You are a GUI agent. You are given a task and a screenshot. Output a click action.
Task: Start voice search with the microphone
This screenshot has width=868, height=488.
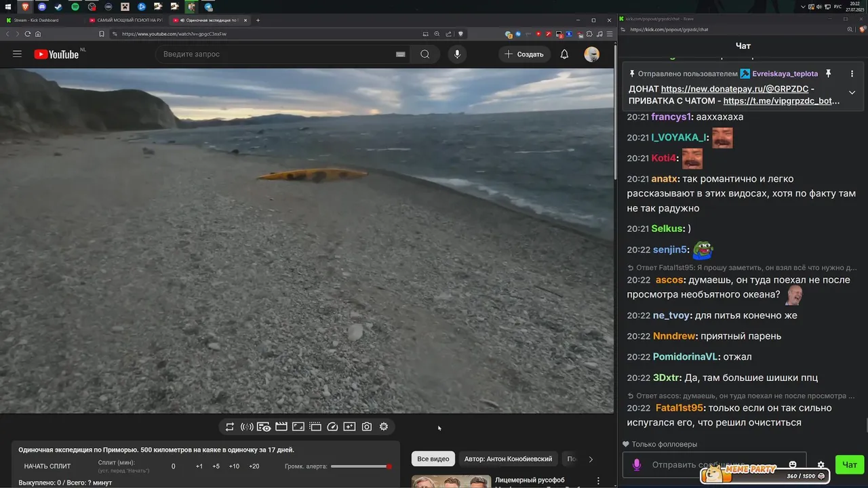(x=457, y=54)
